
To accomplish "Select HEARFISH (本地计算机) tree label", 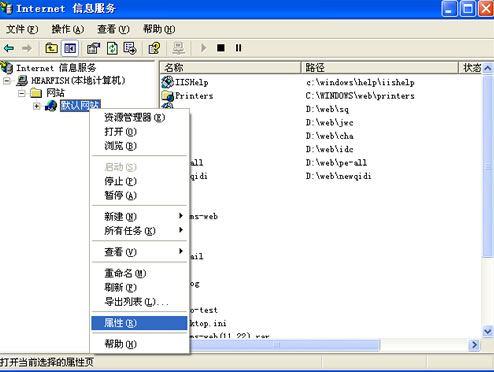I will click(78, 80).
